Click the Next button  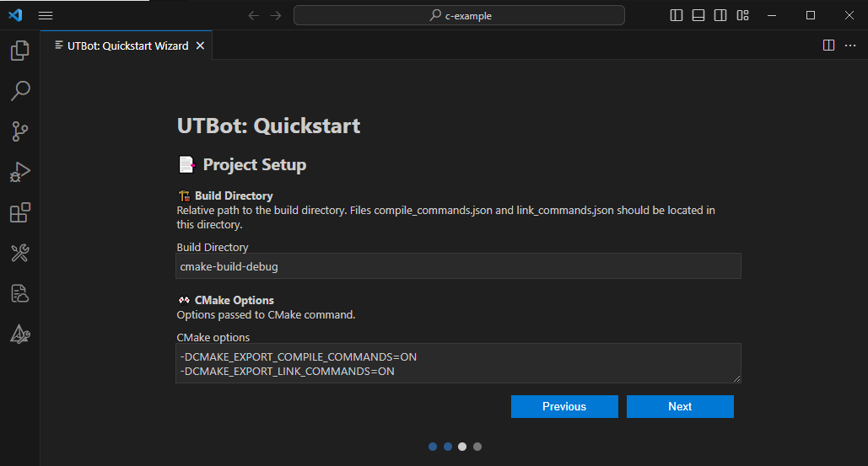[680, 406]
